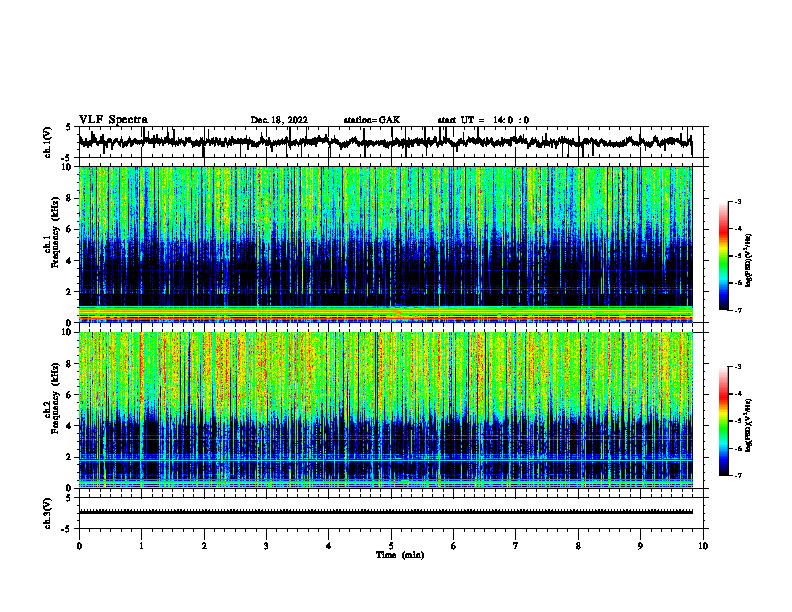792x612 pixels.
Task: Click the "2" kHz tick on ch.2 axis
Action: [70, 457]
